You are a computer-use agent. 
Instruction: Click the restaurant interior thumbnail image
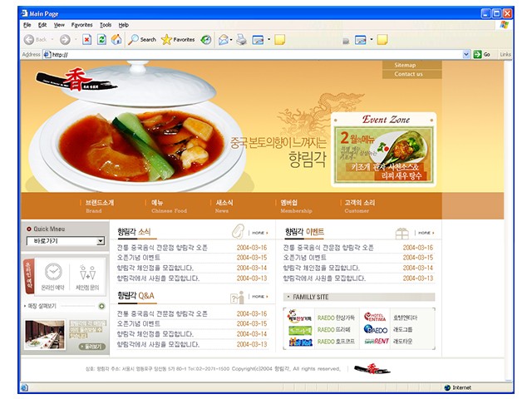[x=46, y=332]
